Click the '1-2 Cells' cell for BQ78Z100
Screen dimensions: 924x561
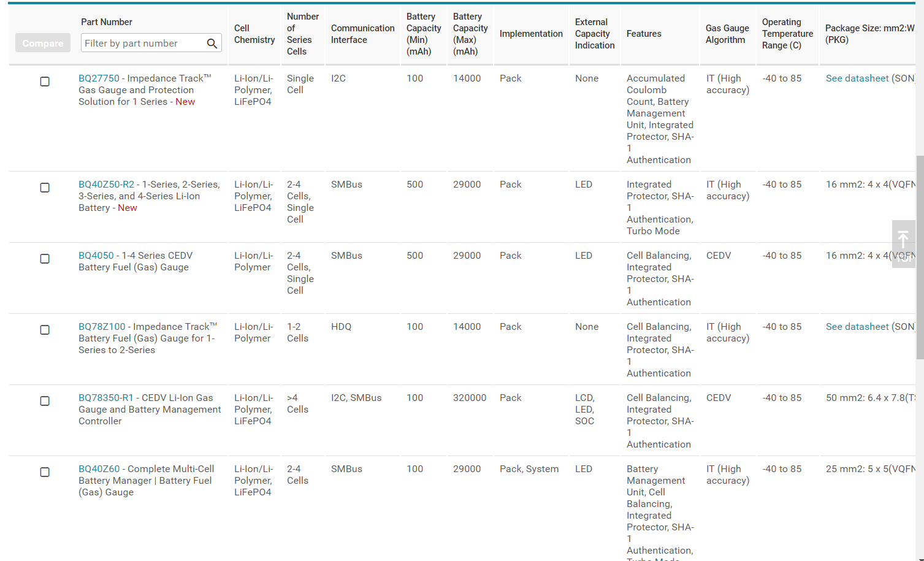coord(297,332)
